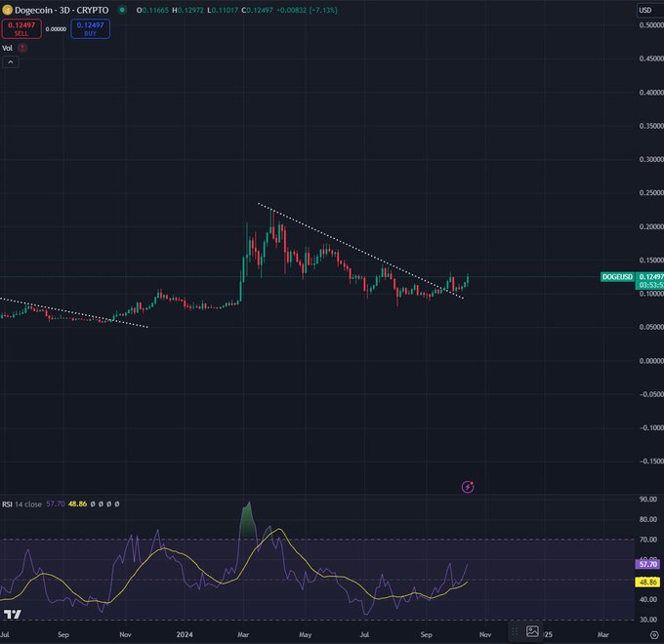
Task: Click the 2024 label on time axis
Action: [185, 634]
